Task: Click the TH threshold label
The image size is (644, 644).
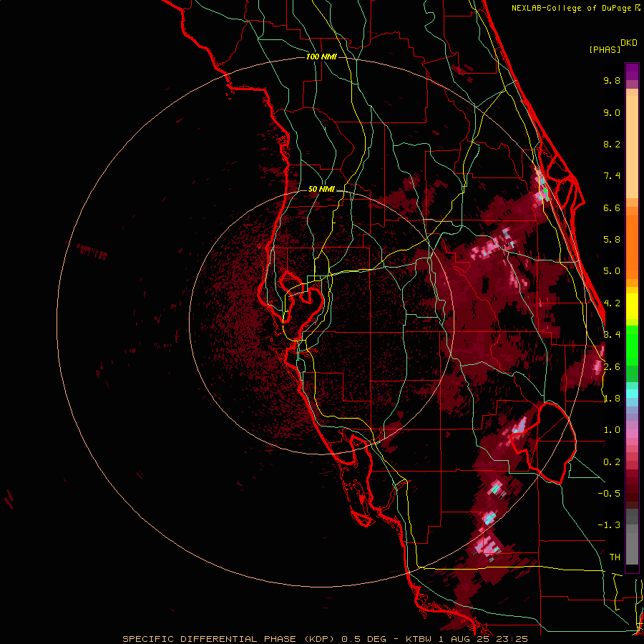Action: click(615, 557)
